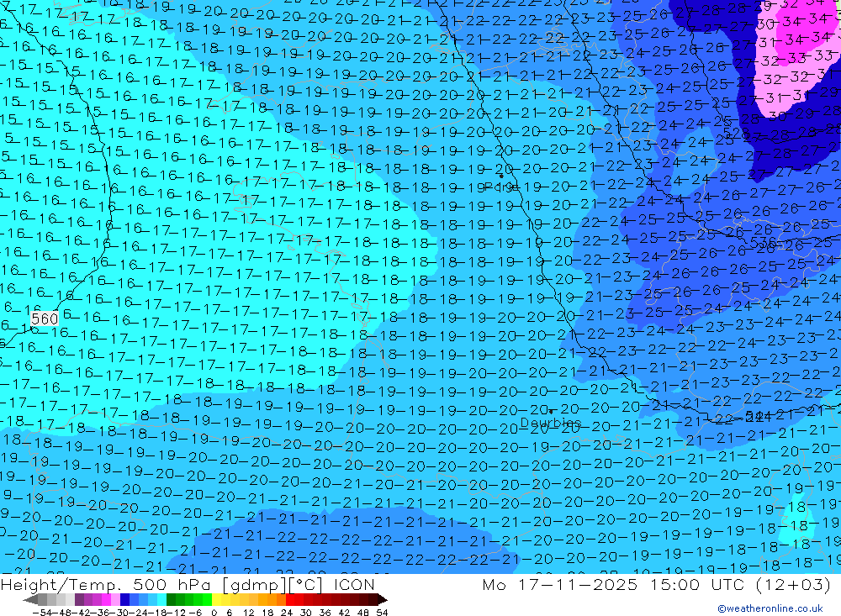The height and width of the screenshot is (616, 841).
Task: Open the weatheronline.co.uk copyright link
Action: 770,608
